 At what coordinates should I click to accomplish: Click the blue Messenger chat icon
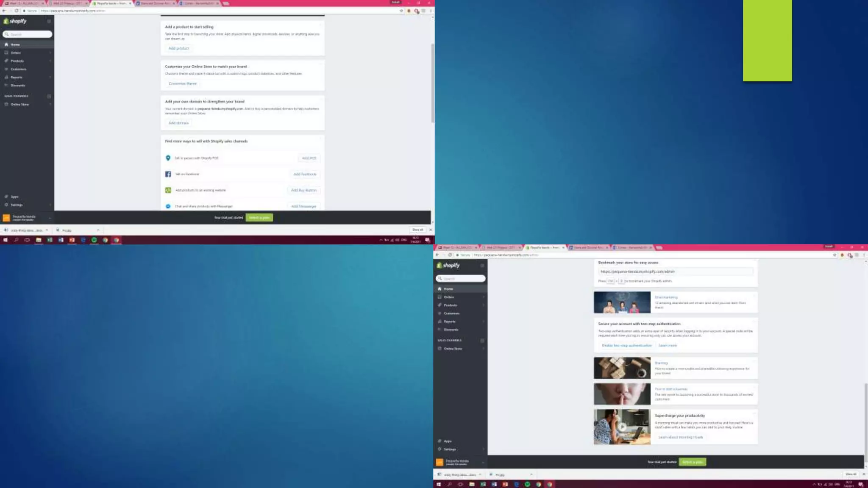point(168,206)
